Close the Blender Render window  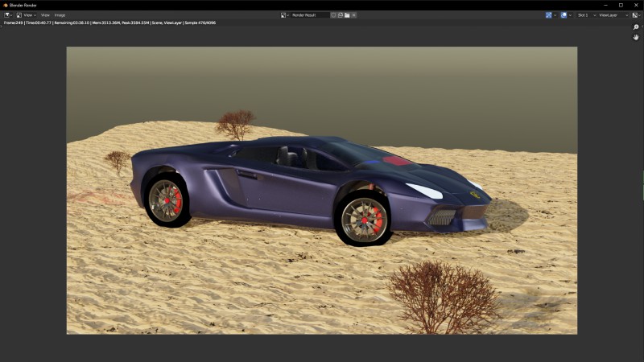pos(636,5)
